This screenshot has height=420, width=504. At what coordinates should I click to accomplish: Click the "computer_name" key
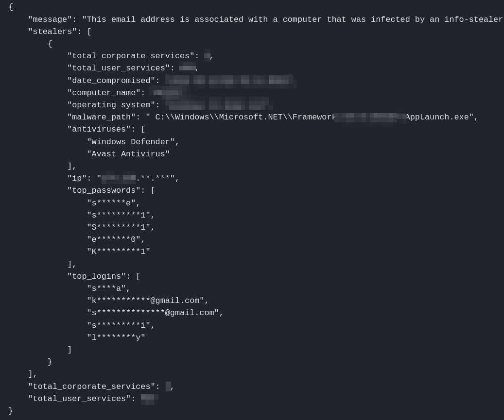pyautogui.click(x=104, y=93)
